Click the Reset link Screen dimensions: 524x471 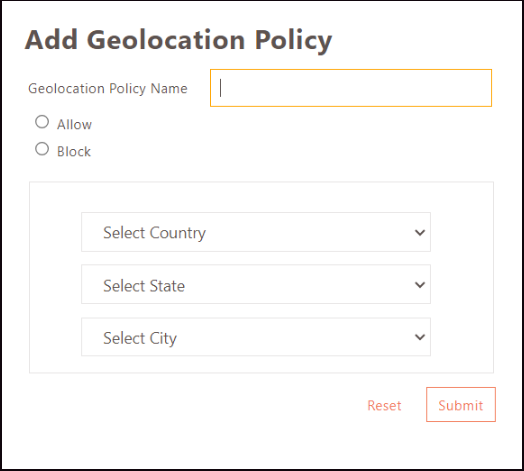click(x=384, y=405)
